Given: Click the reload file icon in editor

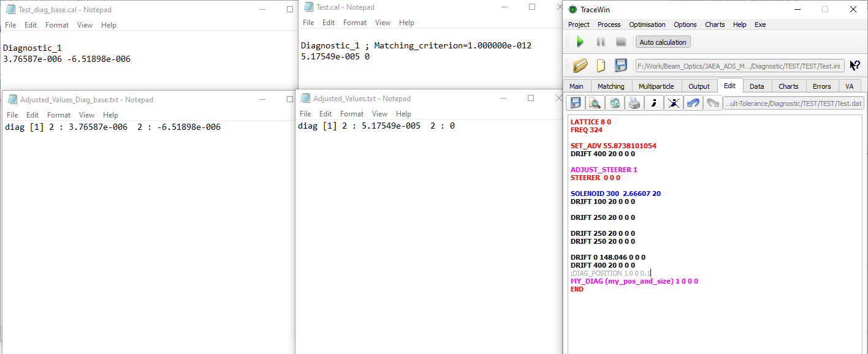Looking at the screenshot, I should 615,103.
